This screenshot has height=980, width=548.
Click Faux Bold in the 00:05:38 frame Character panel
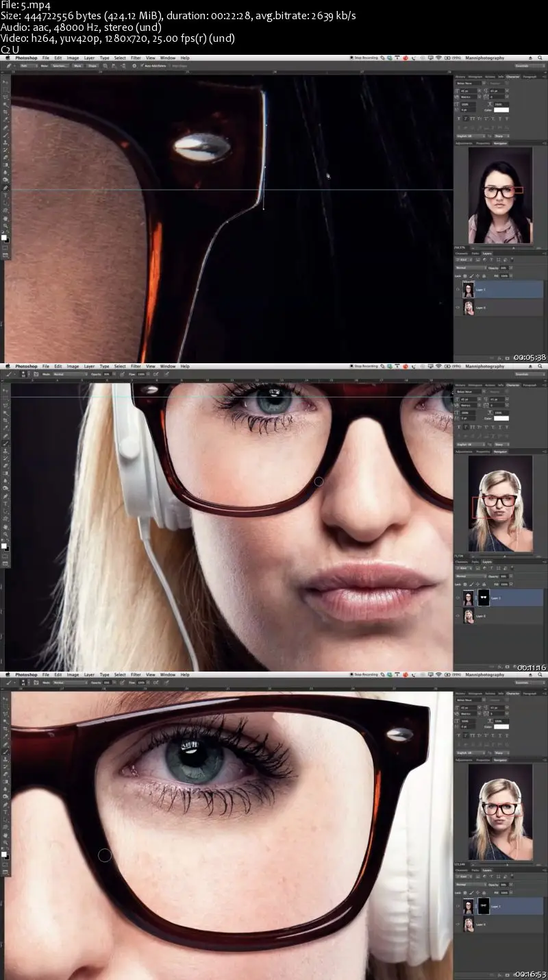459,119
